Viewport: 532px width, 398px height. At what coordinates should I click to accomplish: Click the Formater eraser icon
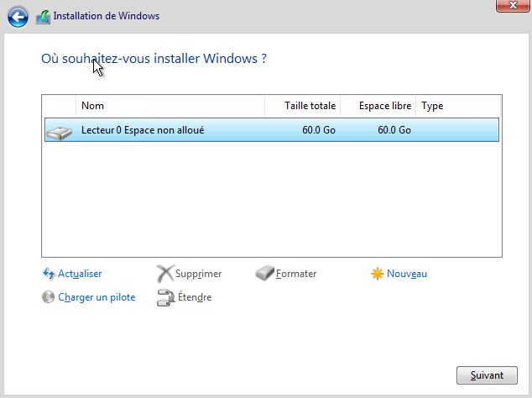pos(264,274)
